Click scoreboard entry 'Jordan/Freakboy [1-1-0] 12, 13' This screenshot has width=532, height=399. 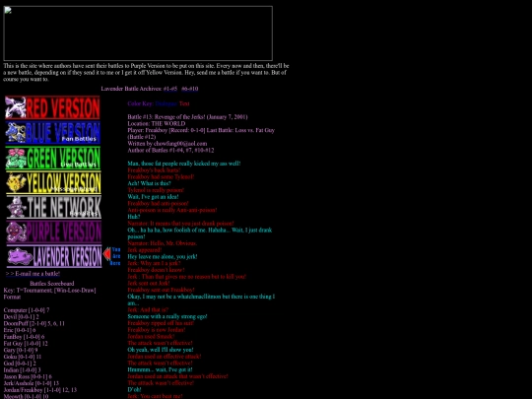point(40,390)
